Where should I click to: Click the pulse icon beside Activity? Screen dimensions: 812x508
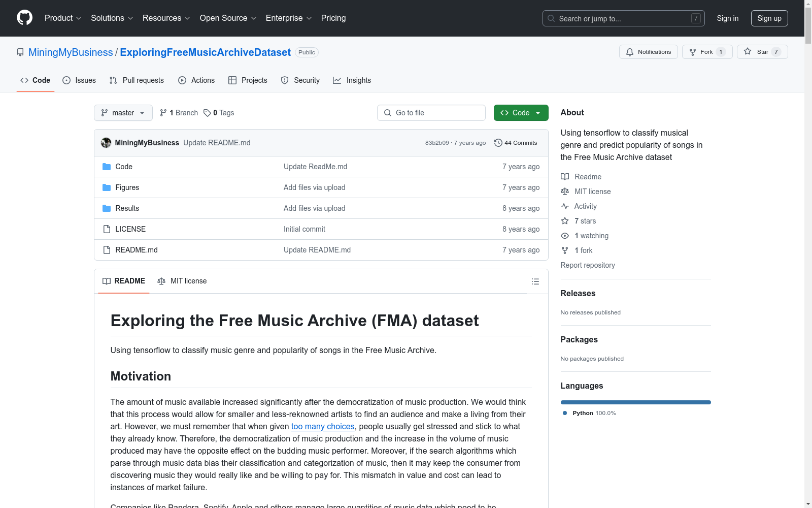(x=565, y=206)
